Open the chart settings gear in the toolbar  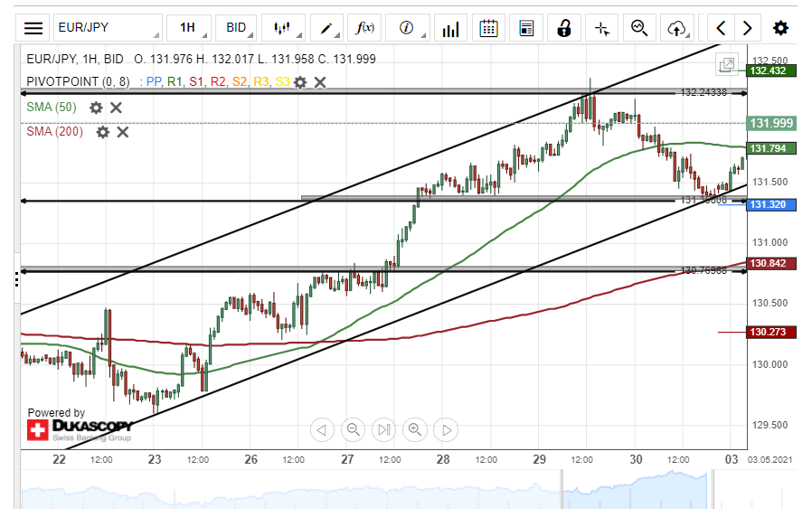[x=780, y=28]
